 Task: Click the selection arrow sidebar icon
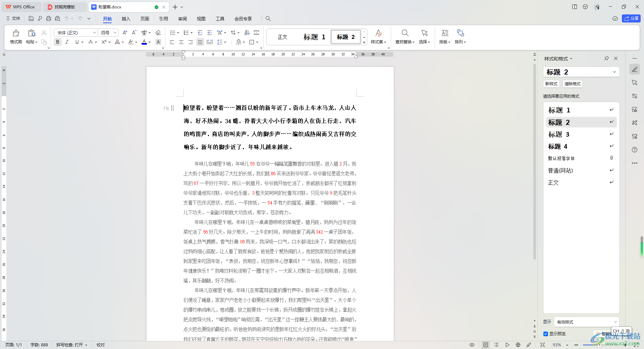[x=635, y=83]
